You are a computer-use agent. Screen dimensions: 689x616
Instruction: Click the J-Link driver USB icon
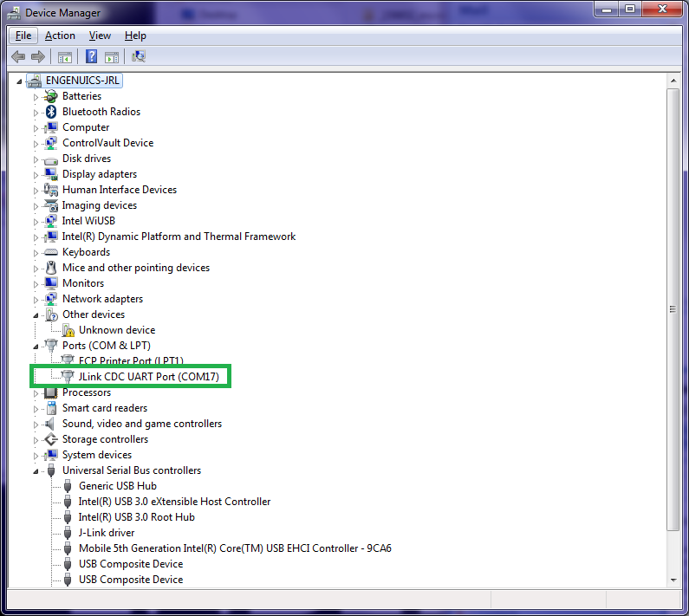coord(68,533)
